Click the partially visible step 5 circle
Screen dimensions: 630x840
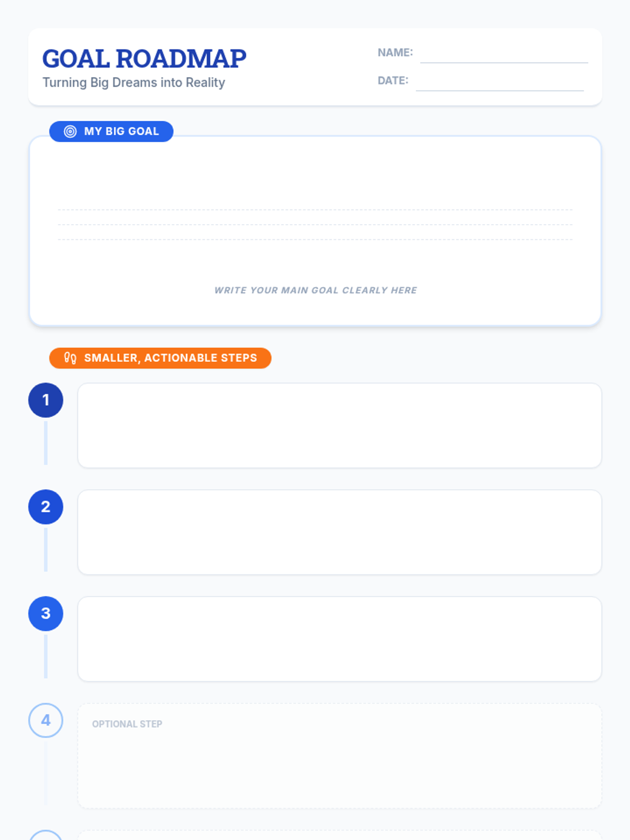pyautogui.click(x=46, y=835)
